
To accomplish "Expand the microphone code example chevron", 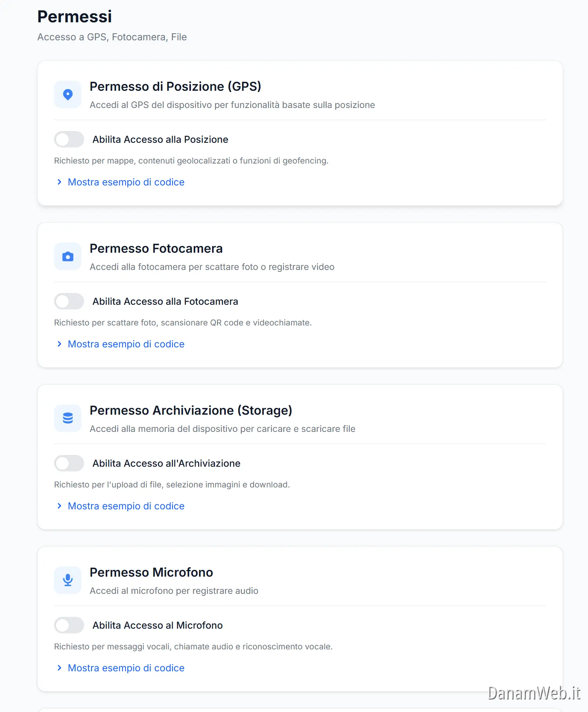I will 59,668.
